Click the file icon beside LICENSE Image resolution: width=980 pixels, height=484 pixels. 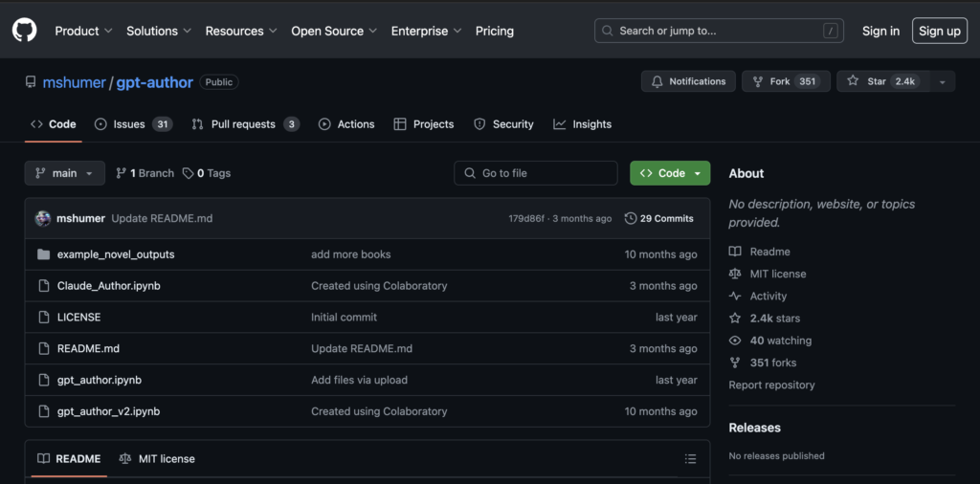pos(43,317)
